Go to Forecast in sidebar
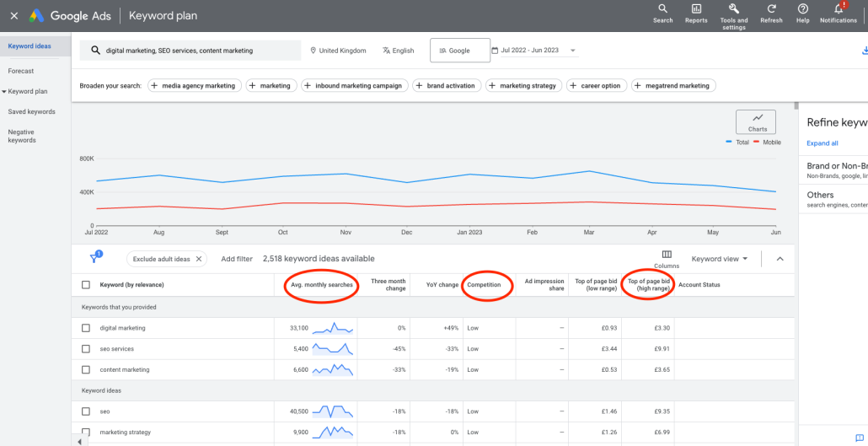The image size is (868, 446). pyautogui.click(x=21, y=71)
